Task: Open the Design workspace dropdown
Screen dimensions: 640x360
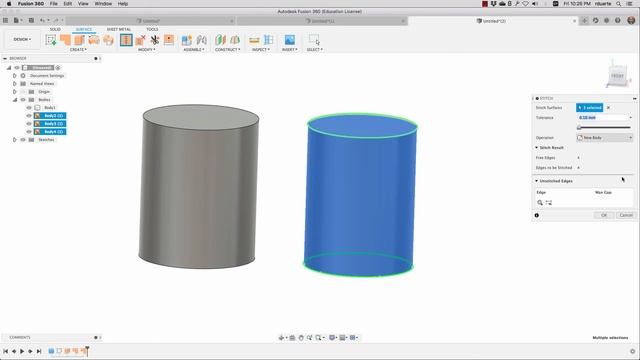Action: pos(22,39)
